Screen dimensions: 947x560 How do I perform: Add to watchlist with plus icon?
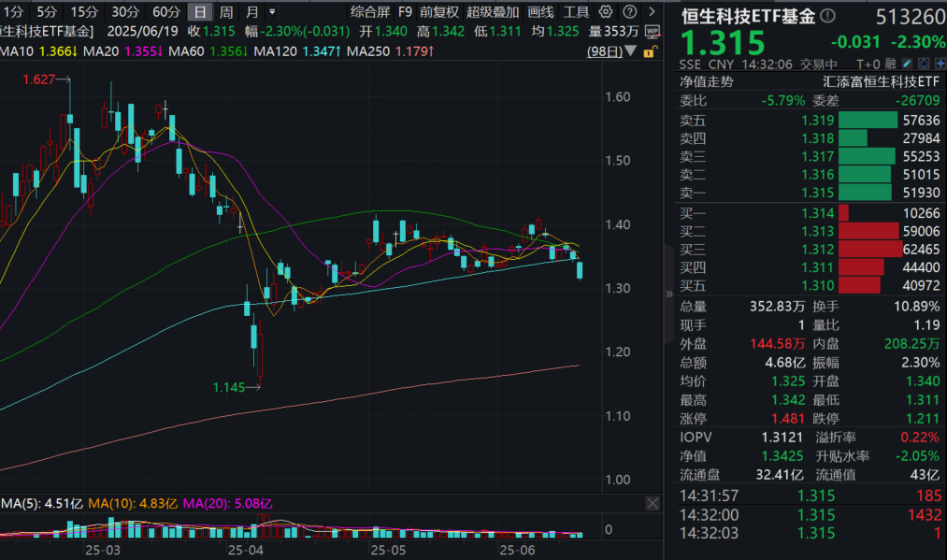(938, 64)
